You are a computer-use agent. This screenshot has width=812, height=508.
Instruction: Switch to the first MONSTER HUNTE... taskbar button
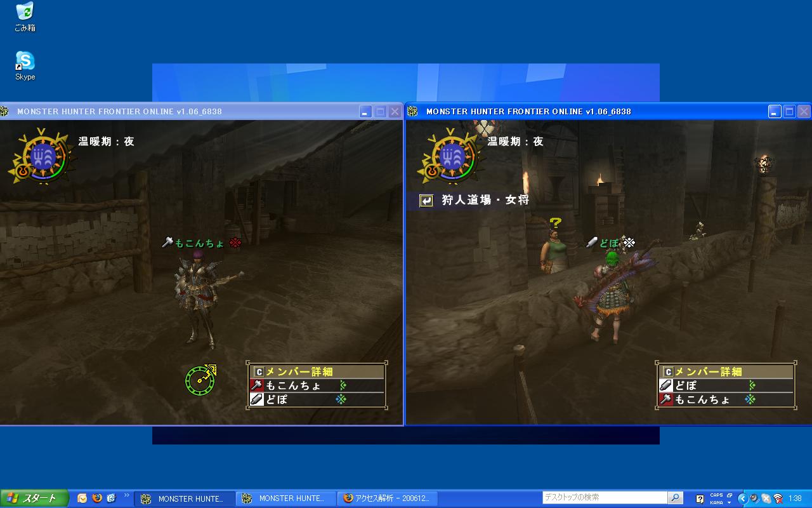184,498
